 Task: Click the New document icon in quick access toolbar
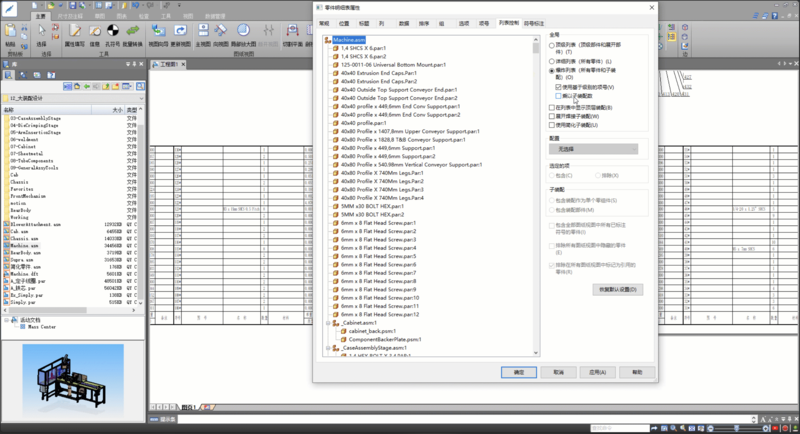[34, 5]
